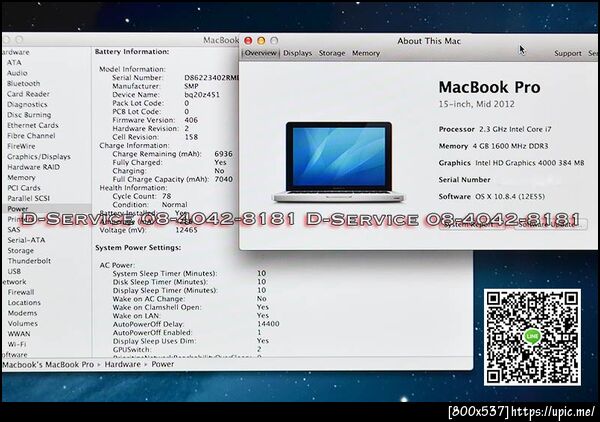Click the Software OS X 10.8.4 version text
The height and width of the screenshot is (422, 600).
tap(492, 197)
